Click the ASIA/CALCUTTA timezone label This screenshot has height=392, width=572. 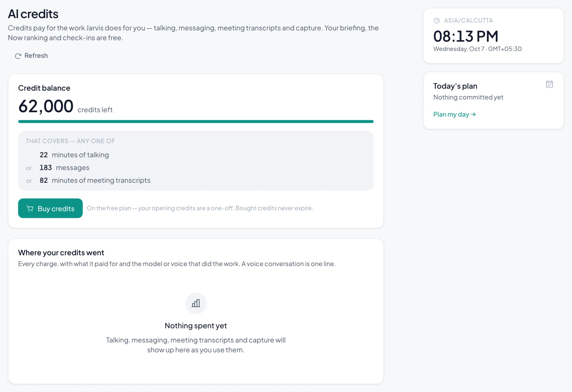468,21
